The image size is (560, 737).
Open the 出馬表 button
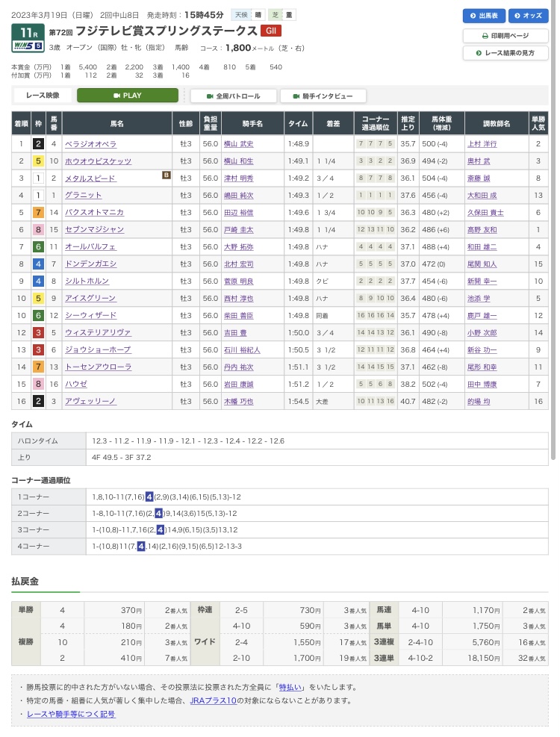(484, 16)
